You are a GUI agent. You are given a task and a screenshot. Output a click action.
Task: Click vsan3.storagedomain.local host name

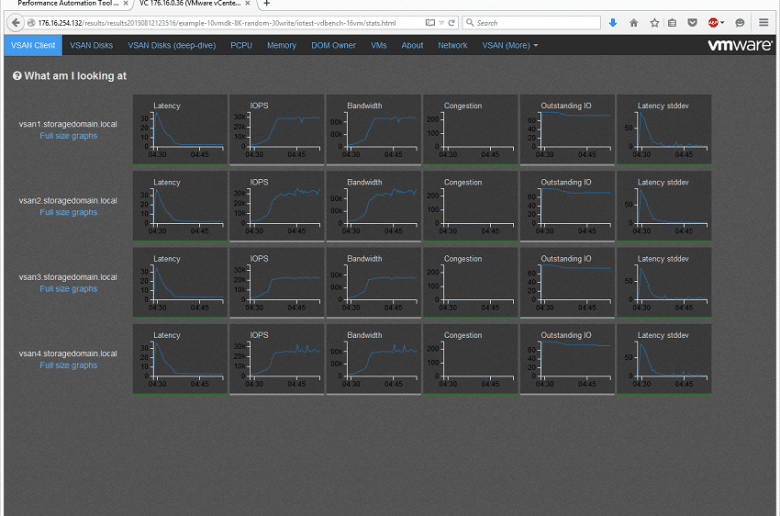pos(68,277)
